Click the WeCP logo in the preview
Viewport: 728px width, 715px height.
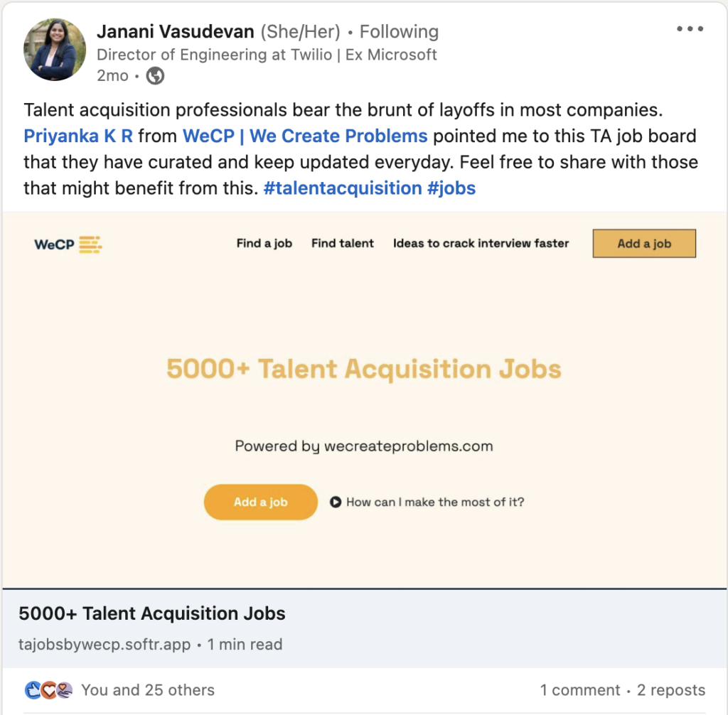click(x=68, y=244)
